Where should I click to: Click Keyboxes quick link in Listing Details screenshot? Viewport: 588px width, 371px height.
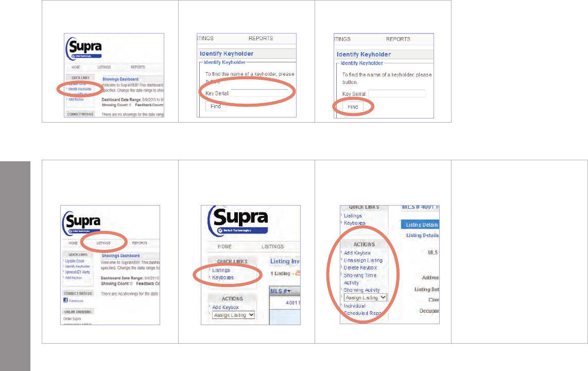(x=354, y=223)
